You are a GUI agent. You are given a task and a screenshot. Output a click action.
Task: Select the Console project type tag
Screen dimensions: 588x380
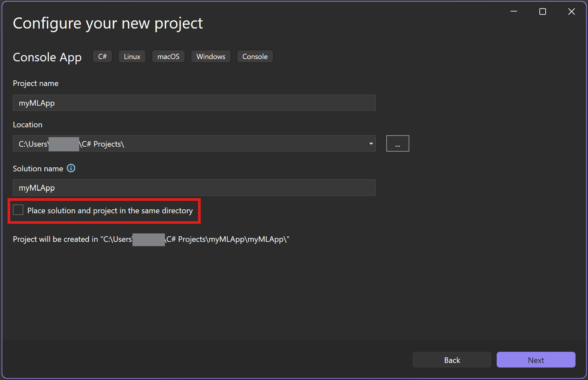pyautogui.click(x=255, y=56)
